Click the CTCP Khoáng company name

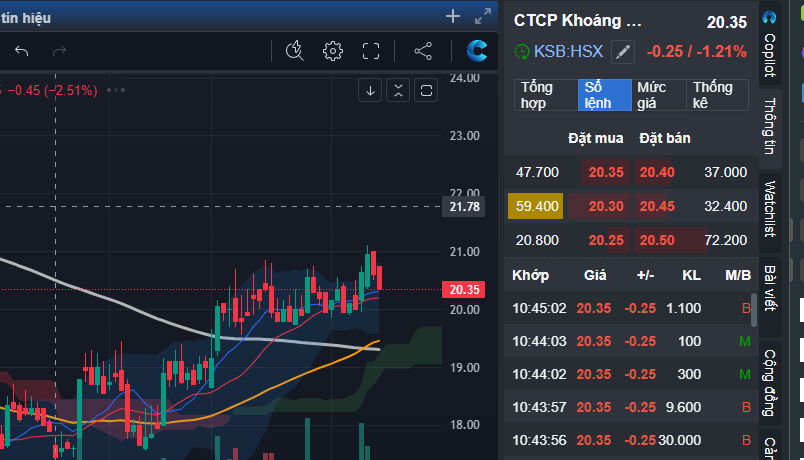pyautogui.click(x=577, y=21)
